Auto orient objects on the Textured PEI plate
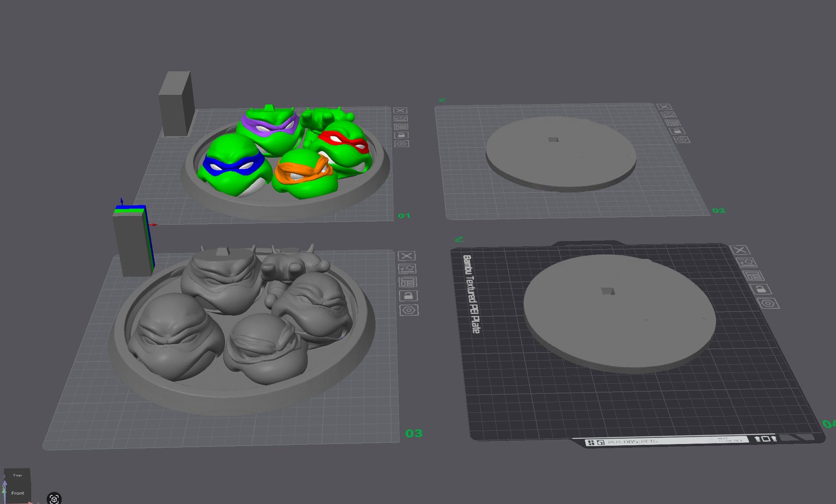 click(746, 263)
